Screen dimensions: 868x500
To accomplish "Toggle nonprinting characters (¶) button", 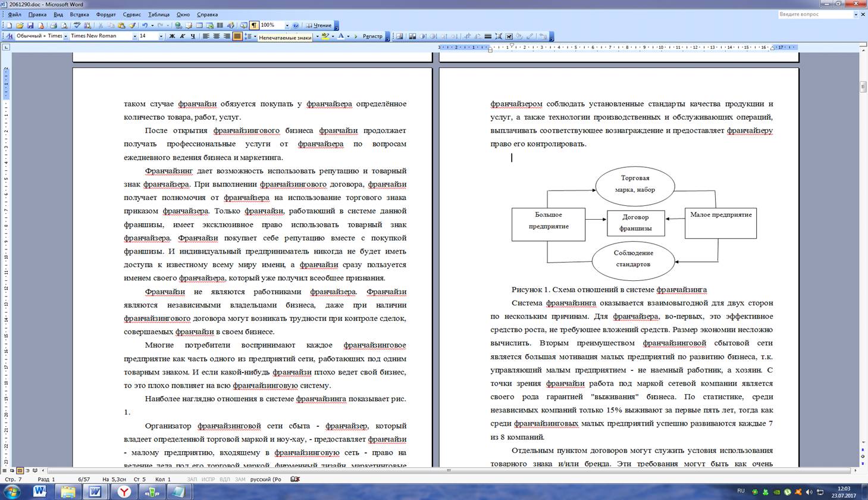I will click(254, 26).
